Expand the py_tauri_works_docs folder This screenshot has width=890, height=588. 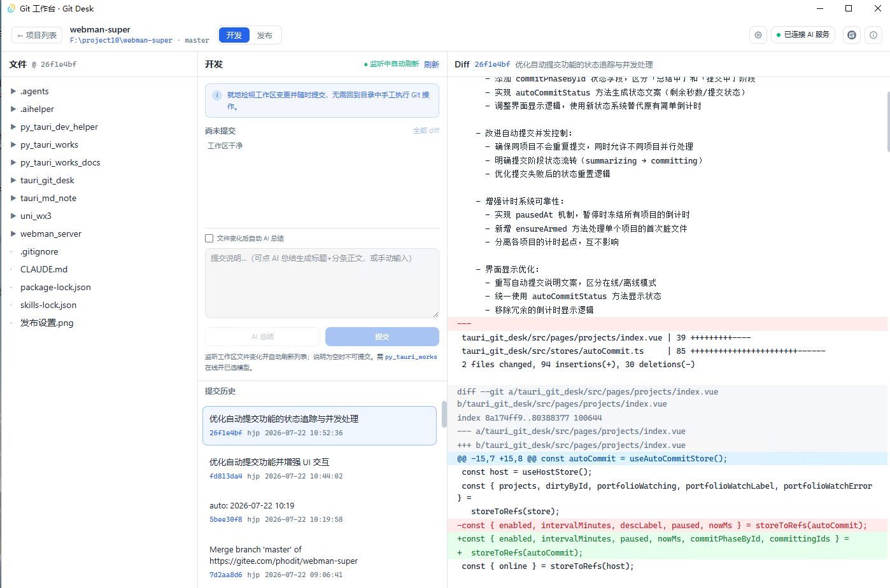pos(13,162)
